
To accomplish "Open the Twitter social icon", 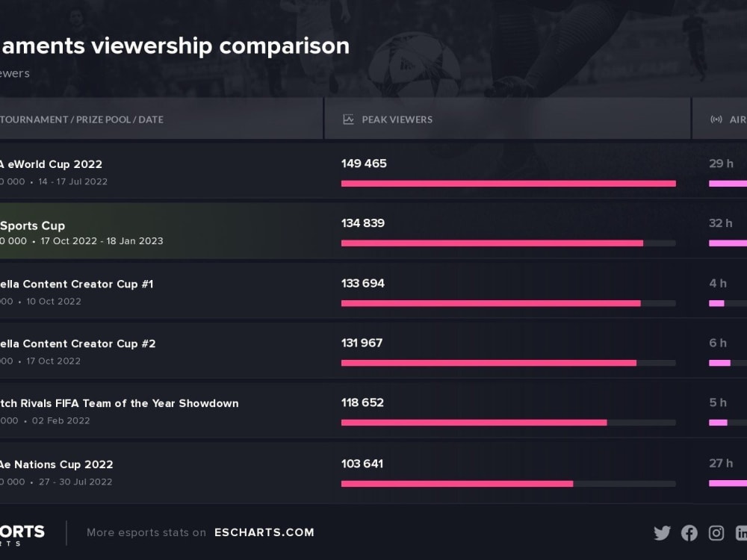I will coord(662,532).
